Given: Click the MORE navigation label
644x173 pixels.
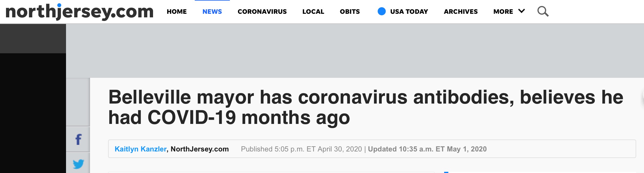Looking at the screenshot, I should coord(503,12).
